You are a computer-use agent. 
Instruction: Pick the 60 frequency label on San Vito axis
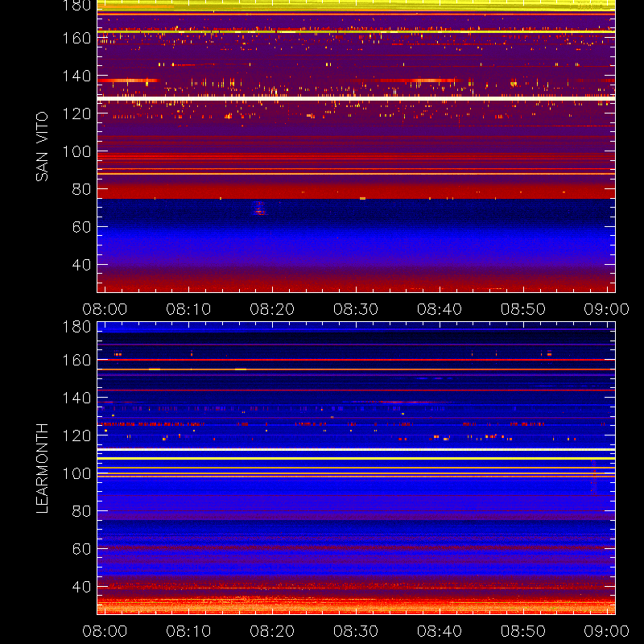(82, 227)
